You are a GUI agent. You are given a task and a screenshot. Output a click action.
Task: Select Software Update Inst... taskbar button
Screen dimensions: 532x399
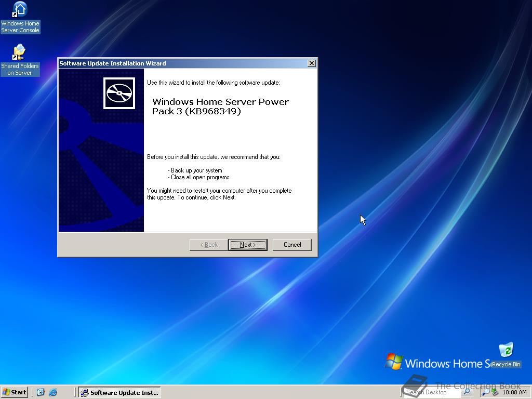pos(119,393)
